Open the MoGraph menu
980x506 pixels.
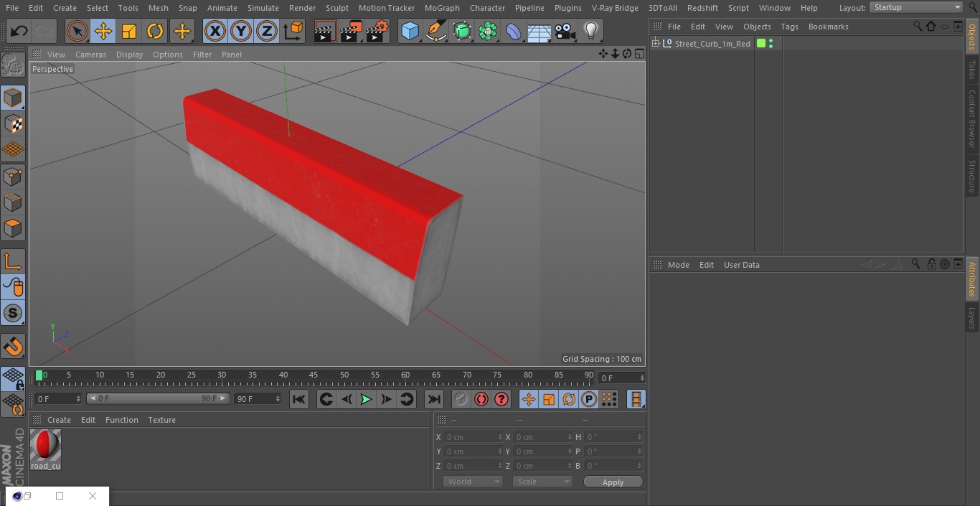pos(442,8)
